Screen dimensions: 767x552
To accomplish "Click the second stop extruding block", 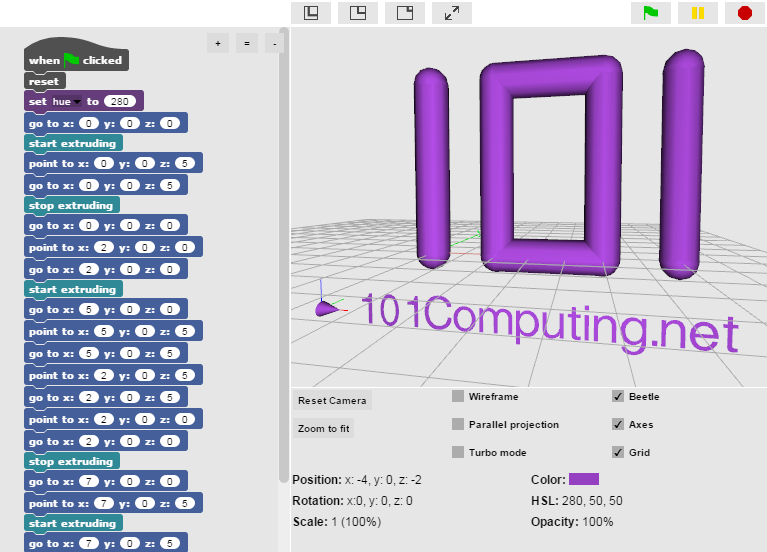I will (71, 461).
